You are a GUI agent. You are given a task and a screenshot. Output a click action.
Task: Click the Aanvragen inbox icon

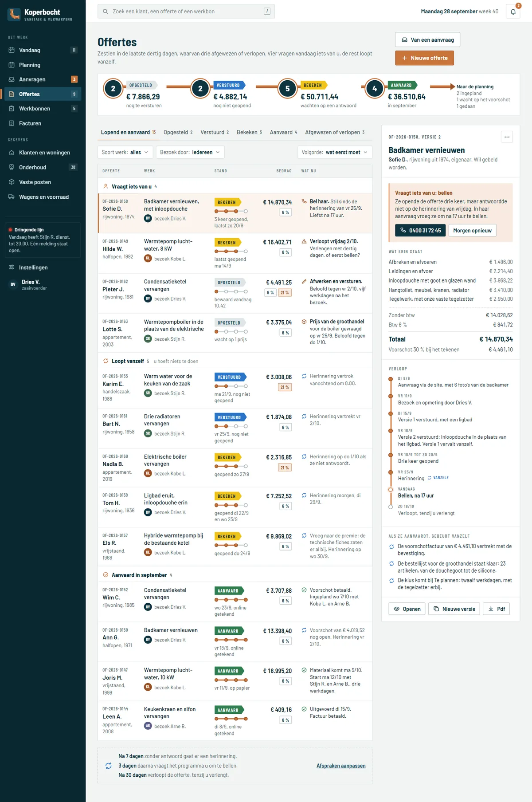coord(12,79)
